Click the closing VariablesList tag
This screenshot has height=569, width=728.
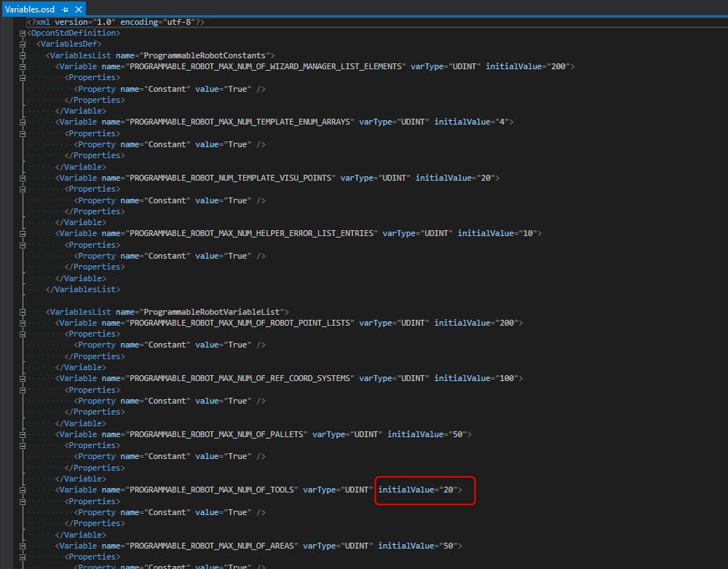tap(82, 289)
